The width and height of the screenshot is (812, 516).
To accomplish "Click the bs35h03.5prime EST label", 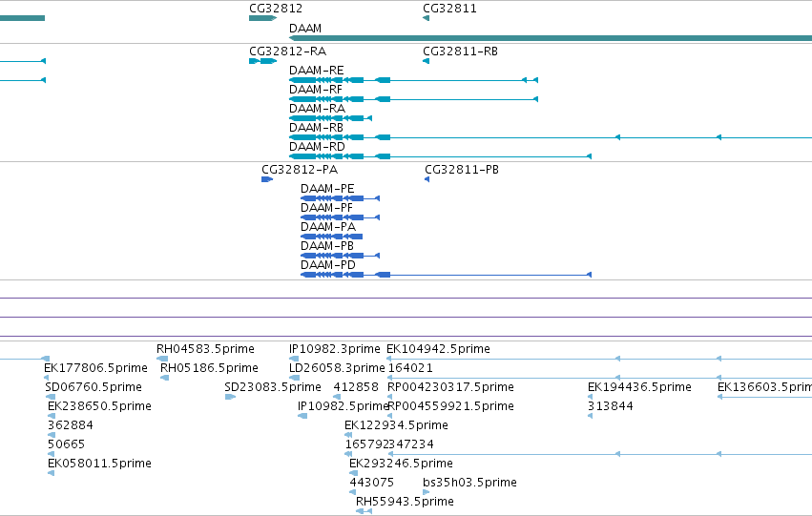I will pyautogui.click(x=469, y=484).
